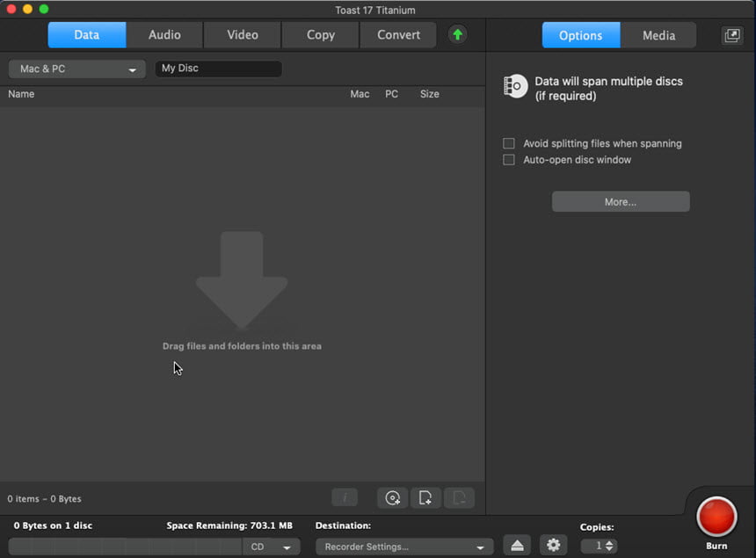Click the PC column header
Viewport: 756px width, 558px height.
click(x=391, y=94)
